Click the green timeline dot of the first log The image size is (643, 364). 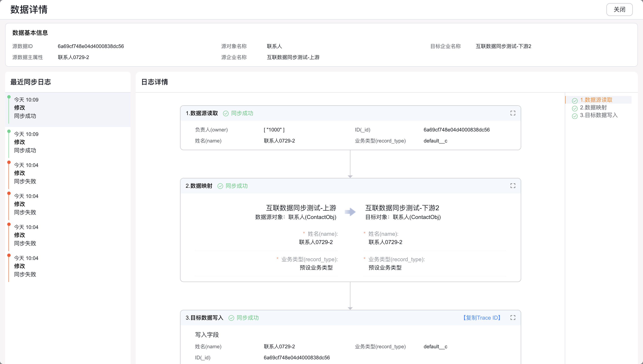click(9, 97)
